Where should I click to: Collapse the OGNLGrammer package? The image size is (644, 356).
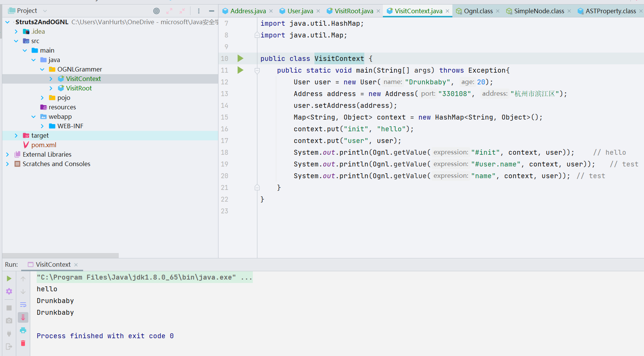click(x=42, y=69)
